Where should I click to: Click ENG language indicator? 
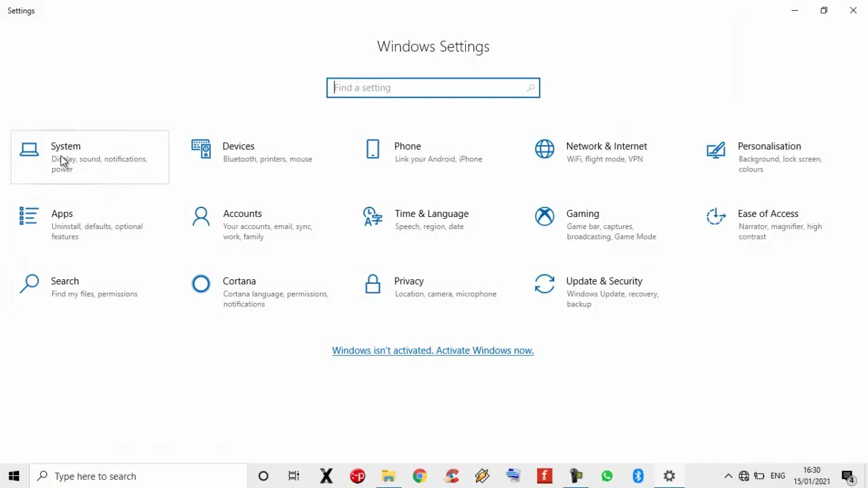coord(778,476)
